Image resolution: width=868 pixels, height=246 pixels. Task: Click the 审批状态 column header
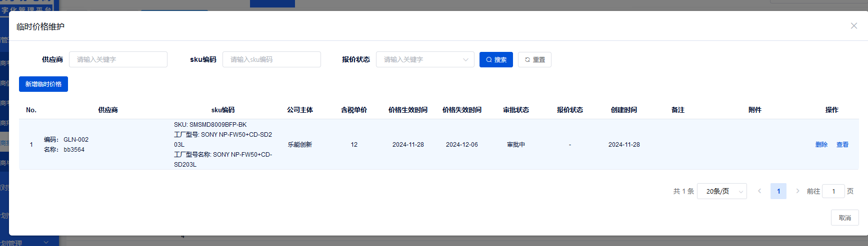pyautogui.click(x=516, y=110)
